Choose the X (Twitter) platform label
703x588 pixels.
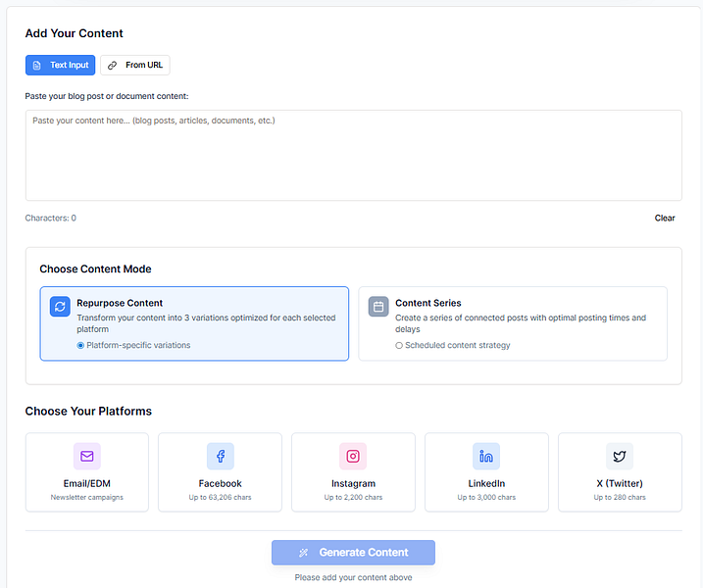pyautogui.click(x=620, y=483)
